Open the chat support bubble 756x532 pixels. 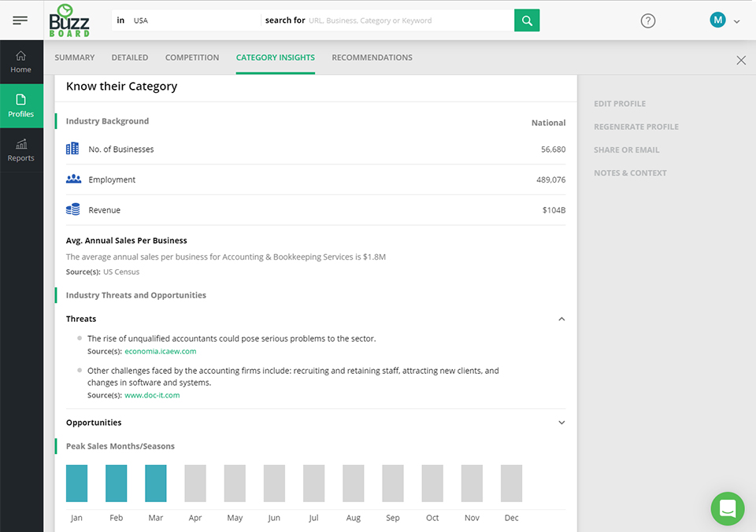pyautogui.click(x=727, y=508)
